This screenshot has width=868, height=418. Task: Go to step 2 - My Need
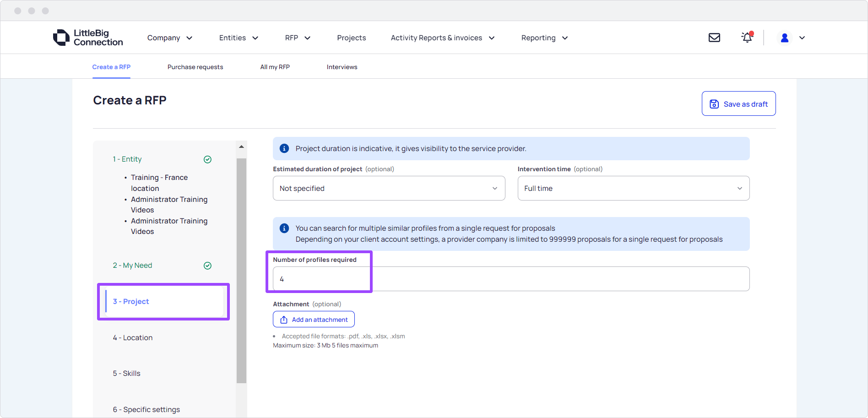click(132, 266)
